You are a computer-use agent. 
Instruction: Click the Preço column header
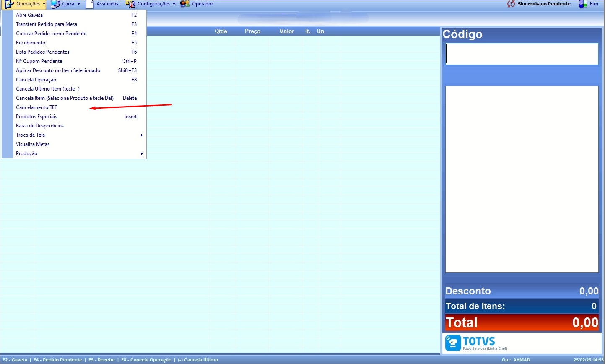253,31
